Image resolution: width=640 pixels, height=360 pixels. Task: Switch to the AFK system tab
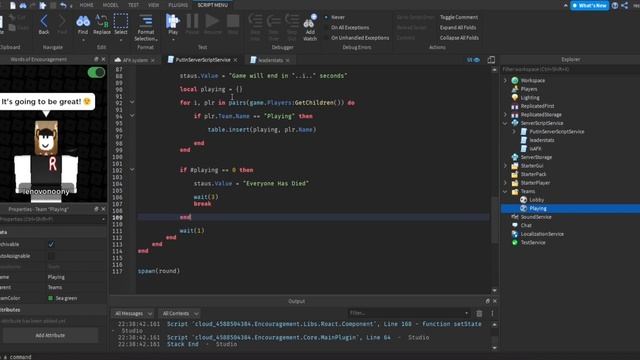click(135, 60)
